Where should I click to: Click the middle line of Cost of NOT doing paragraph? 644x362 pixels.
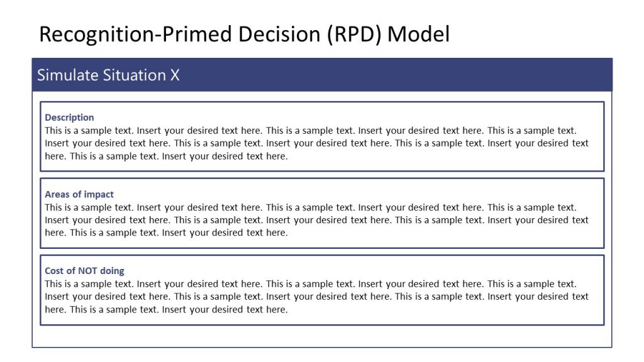click(x=316, y=297)
